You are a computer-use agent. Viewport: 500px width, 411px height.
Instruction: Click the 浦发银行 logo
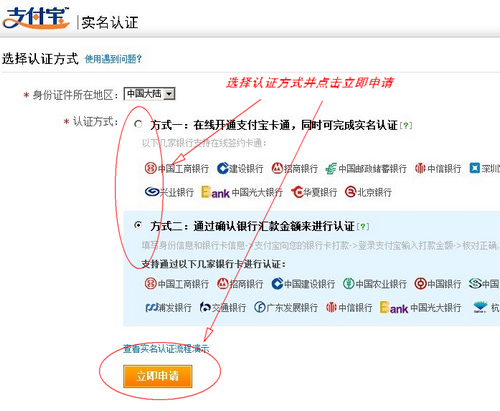[152, 307]
